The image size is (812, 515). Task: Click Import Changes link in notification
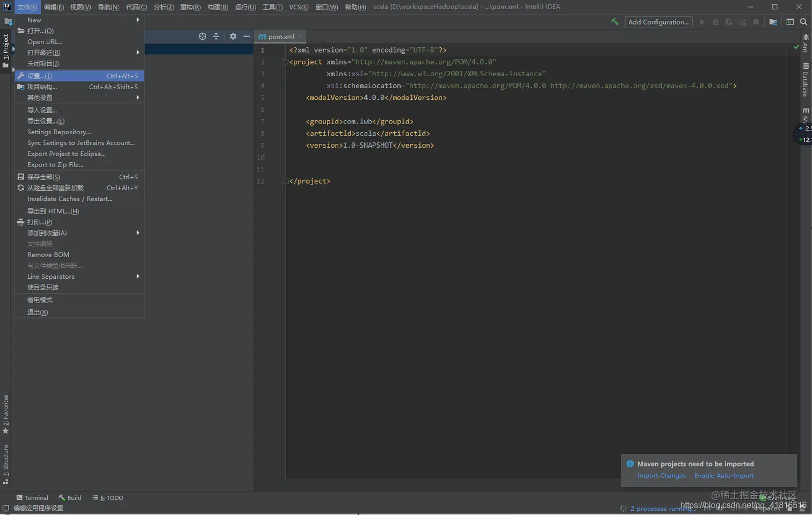(x=662, y=476)
